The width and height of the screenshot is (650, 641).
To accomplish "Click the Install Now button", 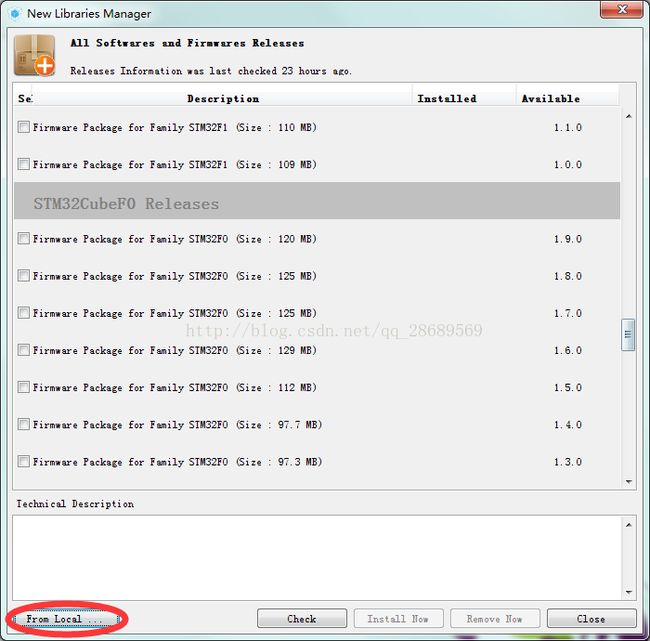I will pos(398,619).
